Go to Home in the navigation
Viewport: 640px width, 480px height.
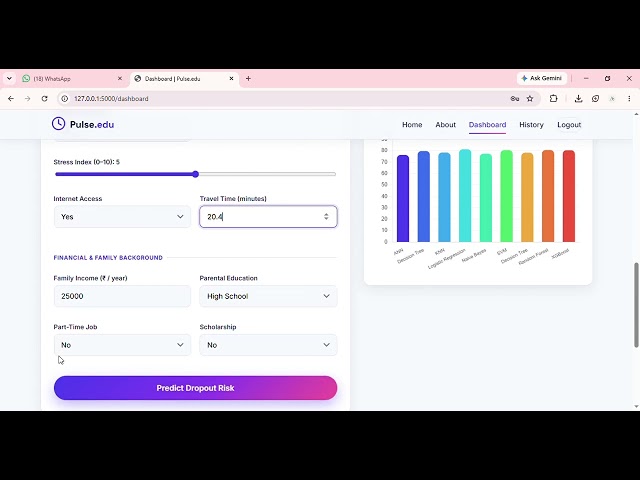(x=412, y=124)
